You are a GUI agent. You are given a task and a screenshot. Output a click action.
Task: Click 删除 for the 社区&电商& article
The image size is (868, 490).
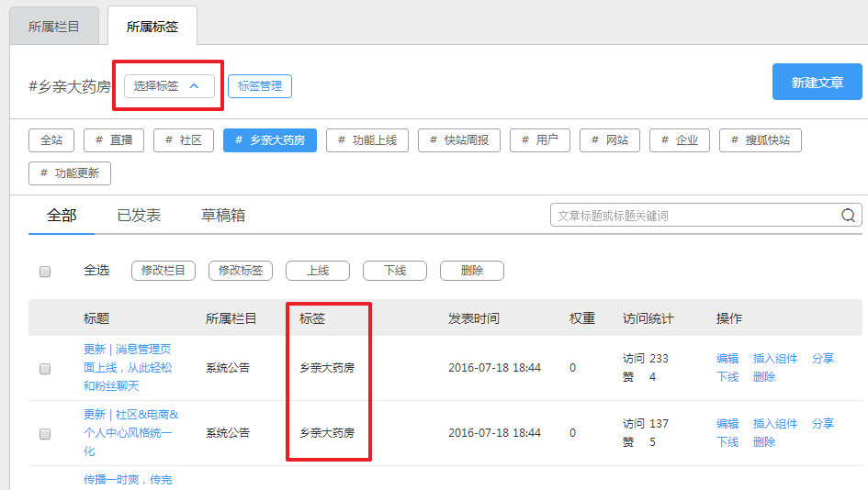click(x=764, y=442)
